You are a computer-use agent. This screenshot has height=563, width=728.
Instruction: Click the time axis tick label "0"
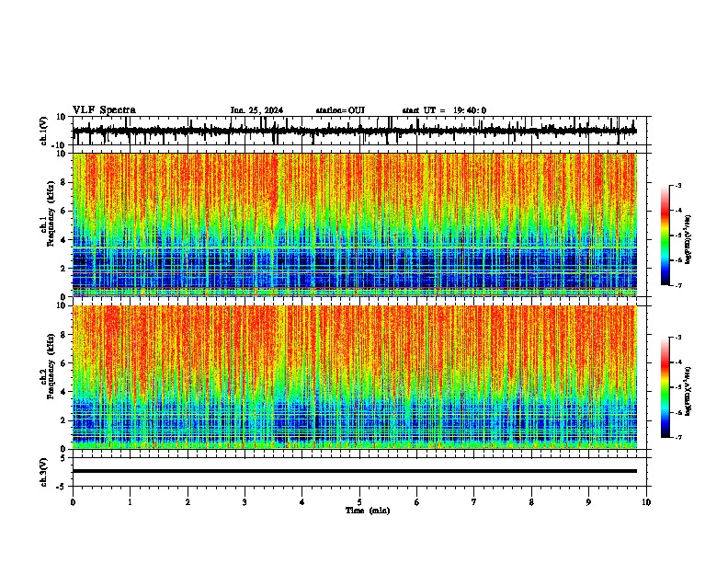pyautogui.click(x=73, y=502)
